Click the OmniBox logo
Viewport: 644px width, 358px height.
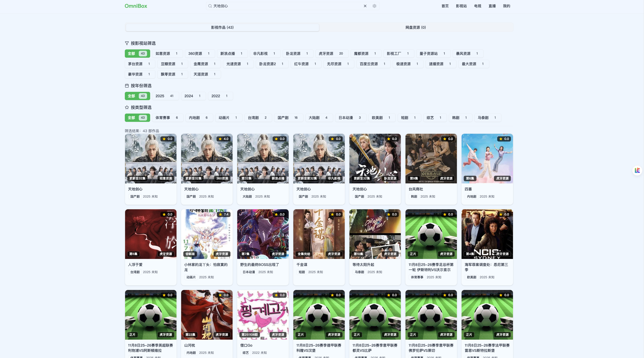click(136, 6)
